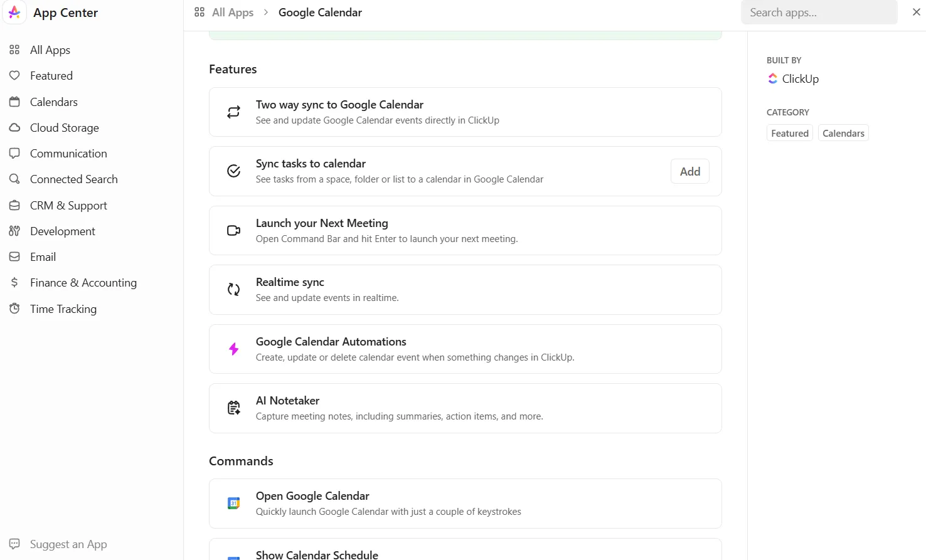Click the Launch your Next Meeting camera icon
The width and height of the screenshot is (926, 560).
(233, 230)
